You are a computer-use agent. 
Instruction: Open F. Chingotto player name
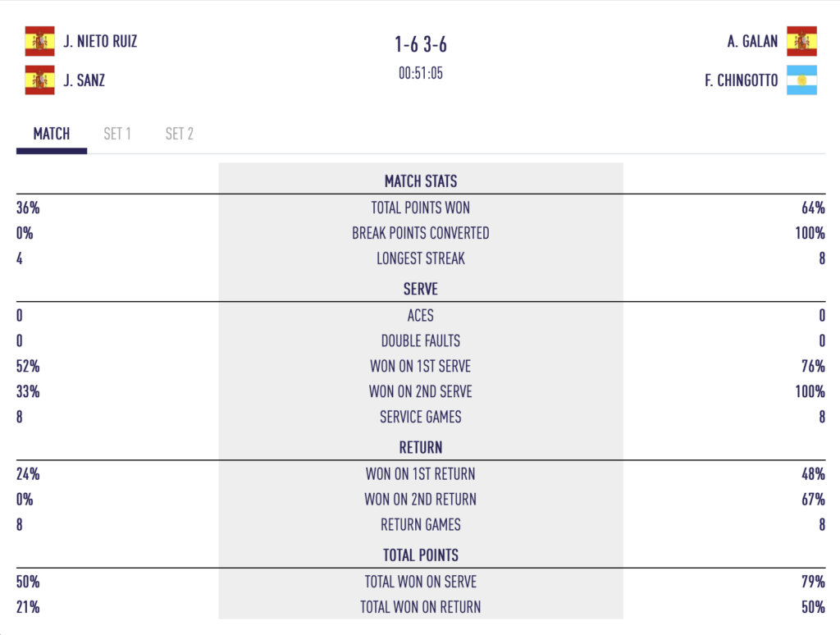[741, 80]
